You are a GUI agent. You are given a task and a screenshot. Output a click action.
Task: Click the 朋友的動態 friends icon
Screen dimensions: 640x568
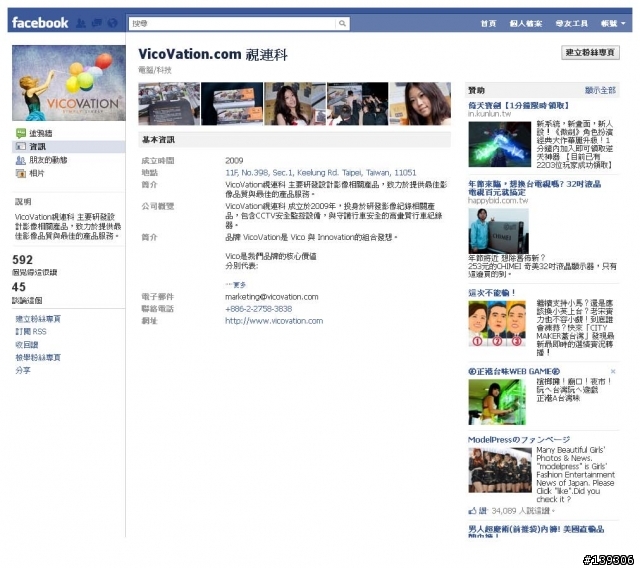coord(21,160)
